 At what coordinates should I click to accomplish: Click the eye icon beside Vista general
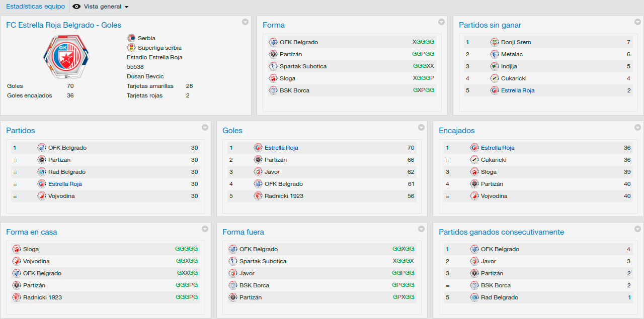(x=76, y=7)
